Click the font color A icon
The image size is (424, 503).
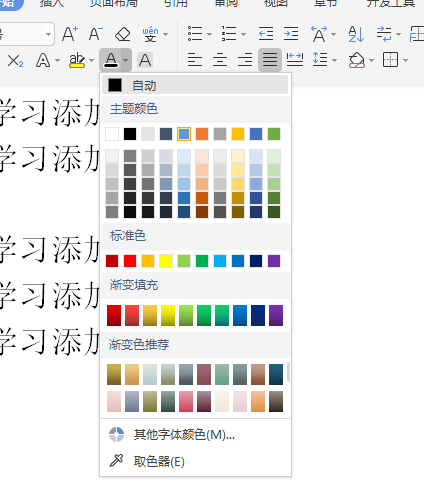(111, 60)
